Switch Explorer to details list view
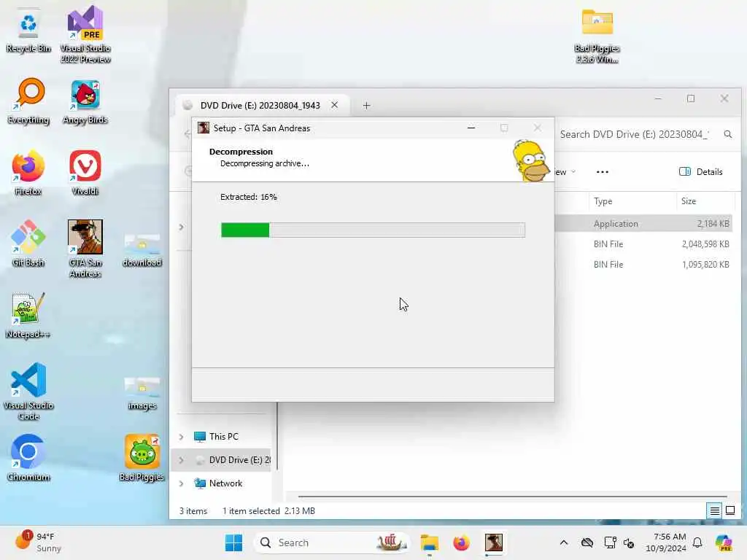The width and height of the screenshot is (747, 560). 715,510
